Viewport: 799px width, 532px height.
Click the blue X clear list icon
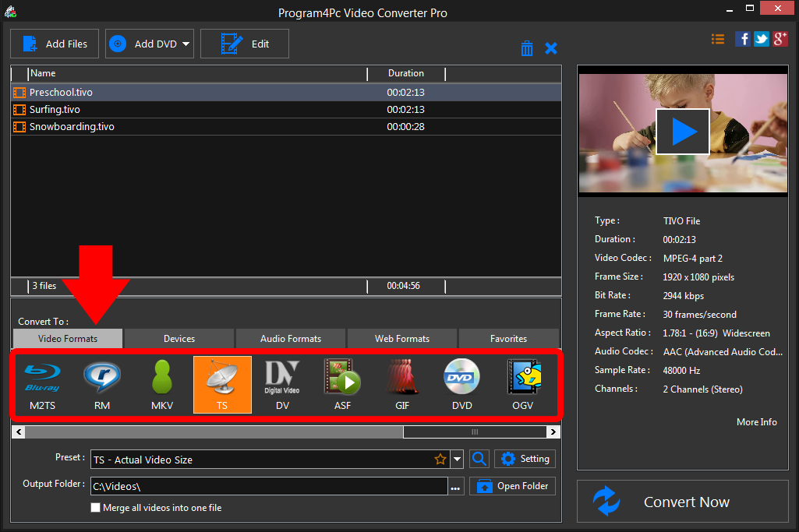[551, 48]
